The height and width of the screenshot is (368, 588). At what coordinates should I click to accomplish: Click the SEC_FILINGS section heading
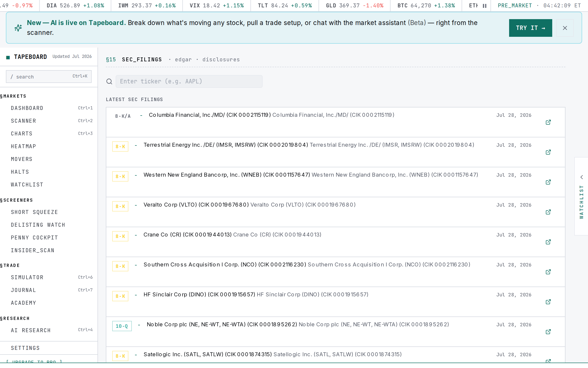(x=142, y=60)
